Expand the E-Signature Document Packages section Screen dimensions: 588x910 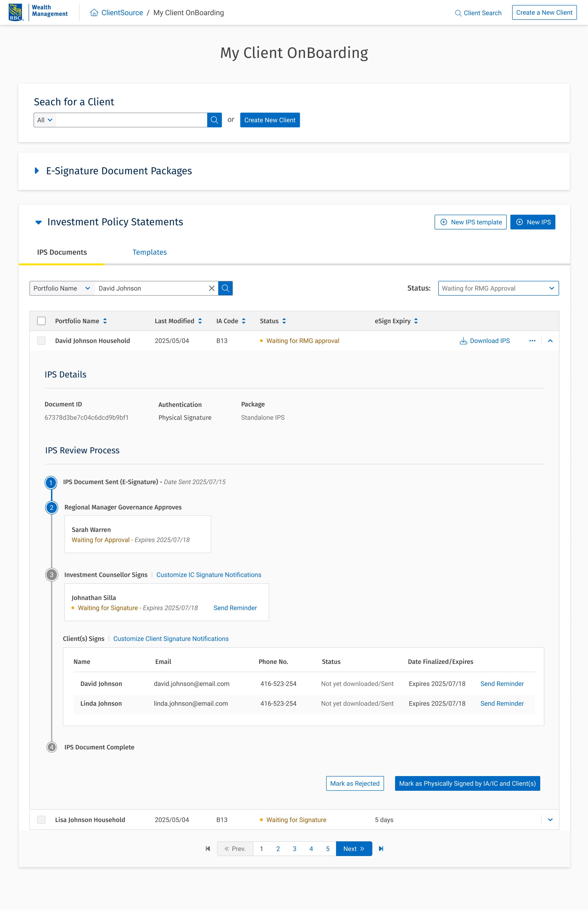click(37, 171)
